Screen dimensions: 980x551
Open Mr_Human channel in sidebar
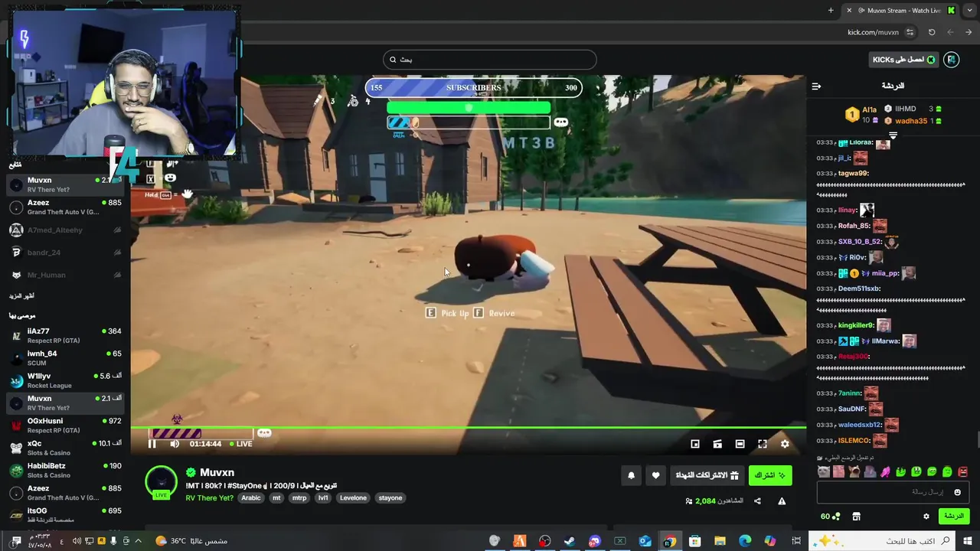point(65,275)
